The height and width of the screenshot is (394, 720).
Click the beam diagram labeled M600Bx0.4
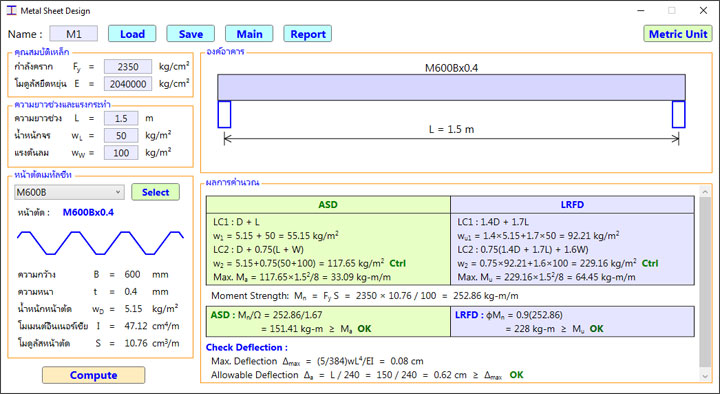[x=451, y=87]
